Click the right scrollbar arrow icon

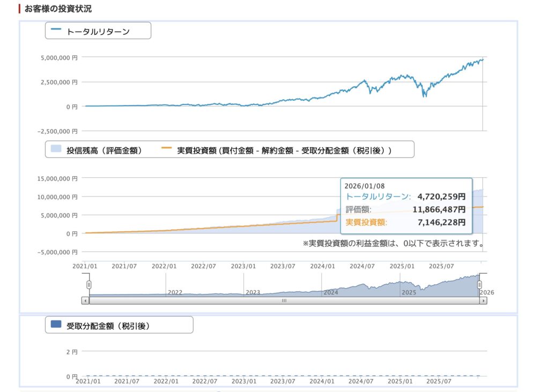tap(483, 301)
